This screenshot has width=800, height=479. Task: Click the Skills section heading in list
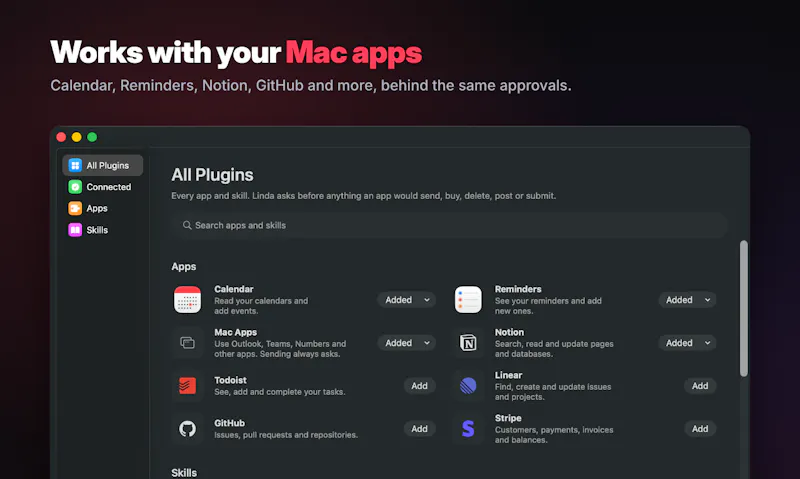(x=184, y=472)
